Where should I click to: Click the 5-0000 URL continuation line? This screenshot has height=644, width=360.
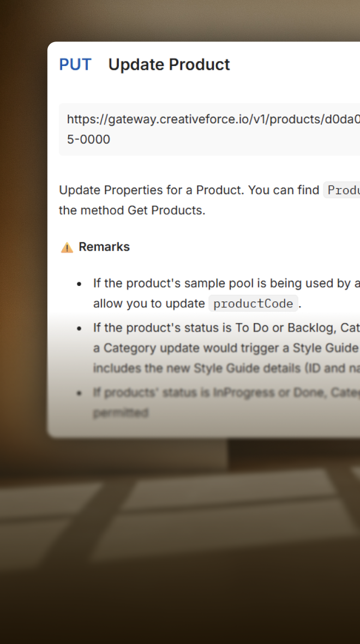point(88,139)
